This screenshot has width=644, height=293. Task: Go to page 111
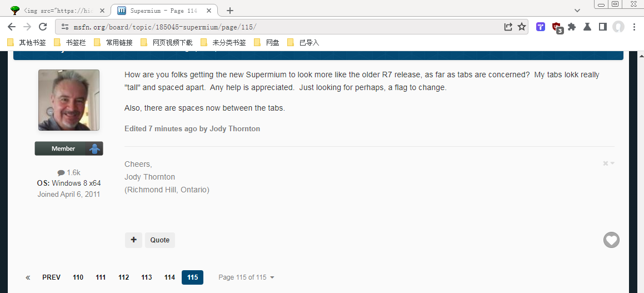[x=101, y=277]
